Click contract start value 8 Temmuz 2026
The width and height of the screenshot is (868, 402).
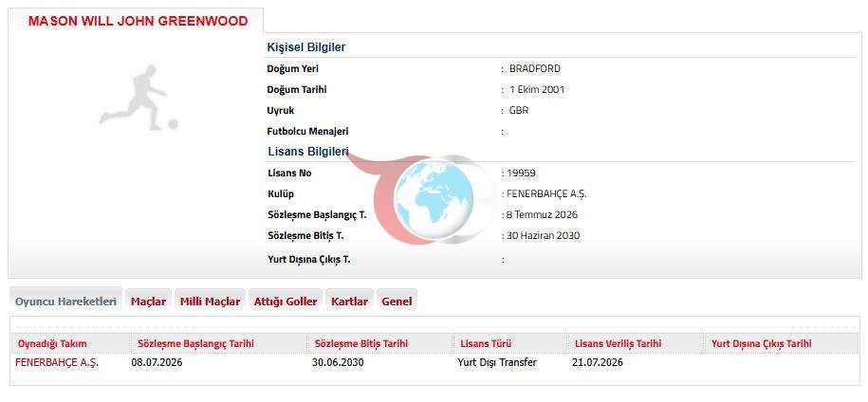542,215
